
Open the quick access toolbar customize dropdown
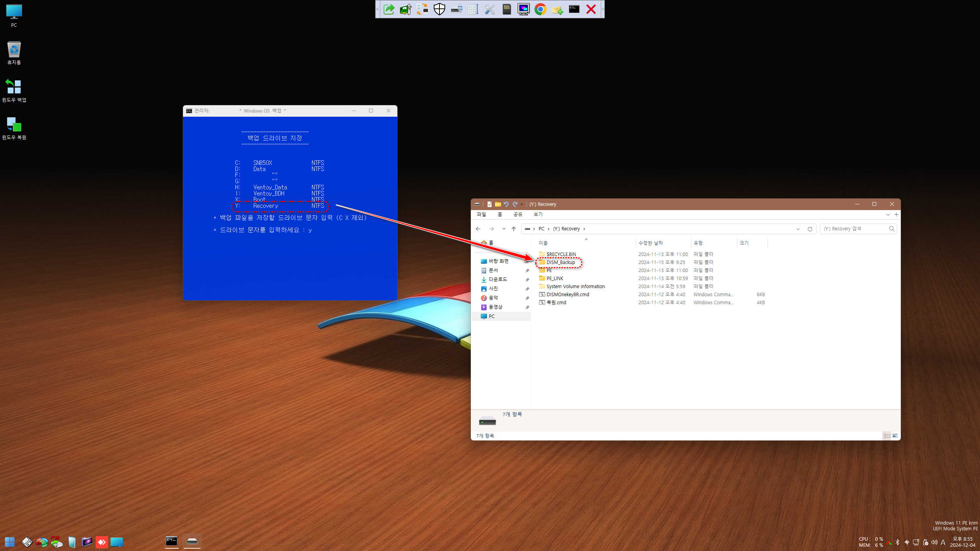click(522, 204)
